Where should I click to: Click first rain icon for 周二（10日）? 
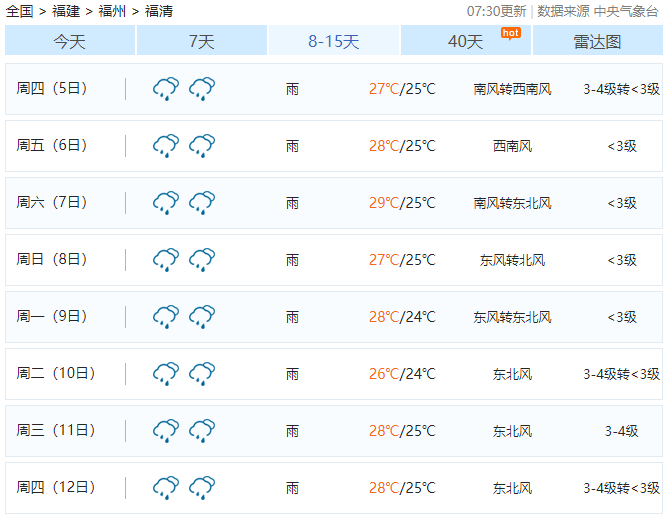click(x=166, y=373)
